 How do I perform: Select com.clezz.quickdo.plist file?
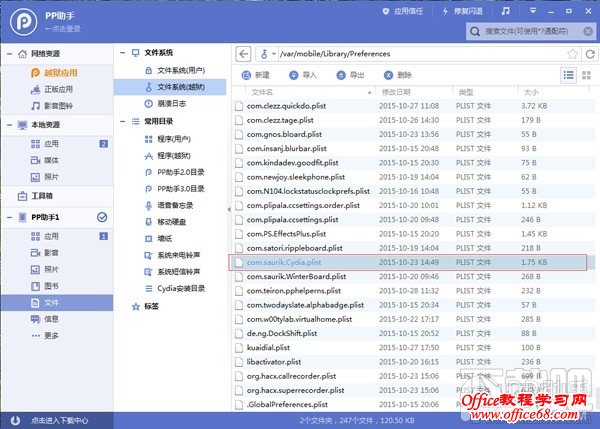coord(414,106)
